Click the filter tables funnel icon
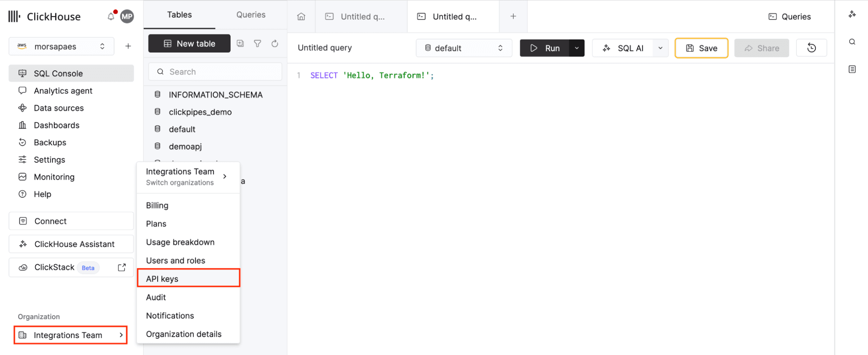 coord(257,43)
